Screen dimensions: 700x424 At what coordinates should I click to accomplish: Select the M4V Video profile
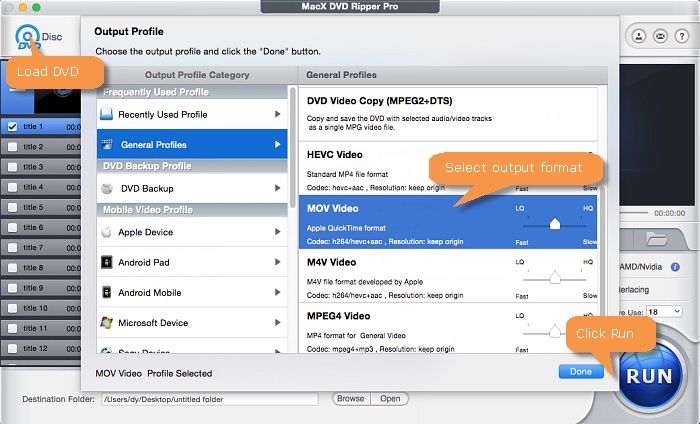(x=448, y=276)
